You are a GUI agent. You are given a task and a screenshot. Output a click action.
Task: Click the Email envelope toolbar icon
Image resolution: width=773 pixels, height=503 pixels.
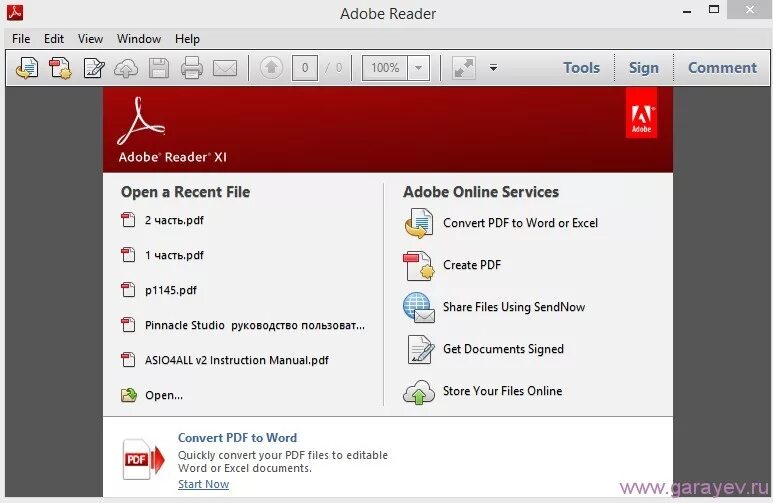(225, 68)
